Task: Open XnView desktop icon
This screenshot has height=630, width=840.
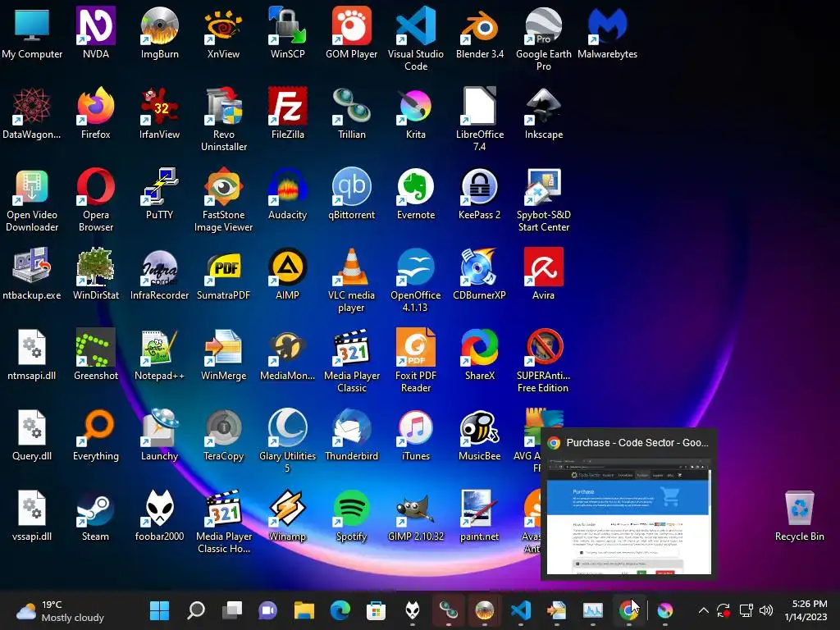Action: tap(223, 33)
